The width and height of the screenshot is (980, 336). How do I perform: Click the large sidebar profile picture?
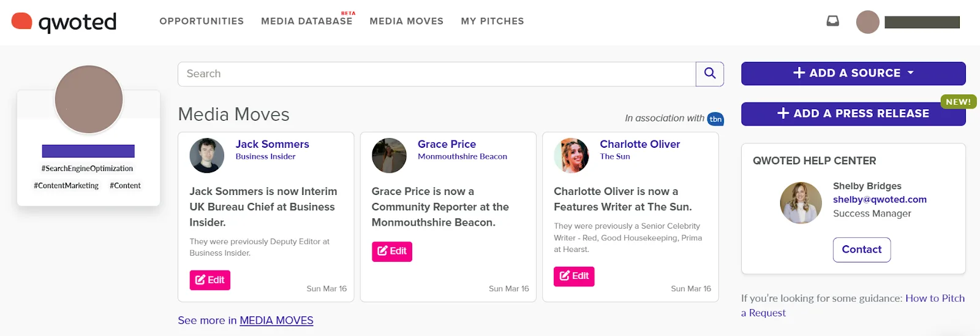click(89, 99)
